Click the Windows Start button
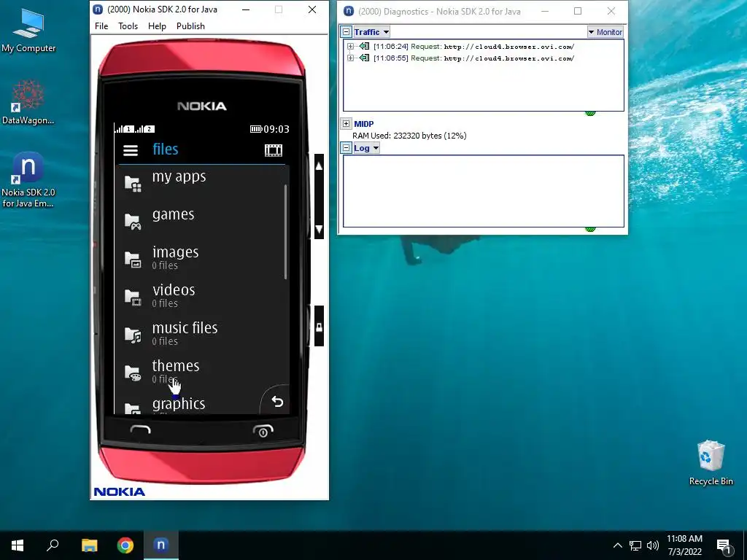Viewport: 747px width, 560px height. [18, 545]
